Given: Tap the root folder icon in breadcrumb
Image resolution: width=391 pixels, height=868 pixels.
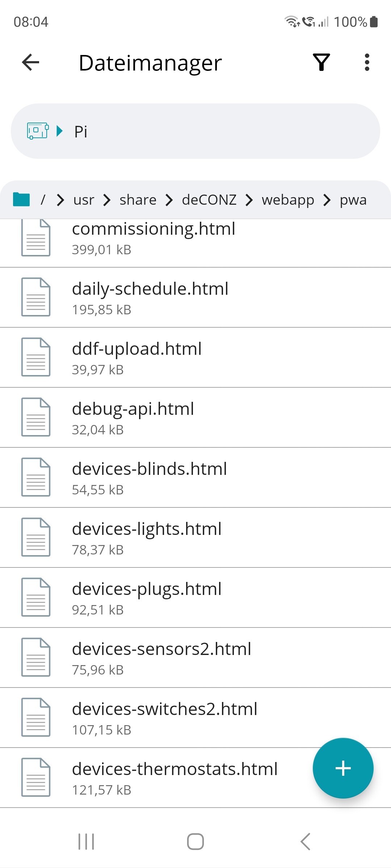Looking at the screenshot, I should click(21, 199).
